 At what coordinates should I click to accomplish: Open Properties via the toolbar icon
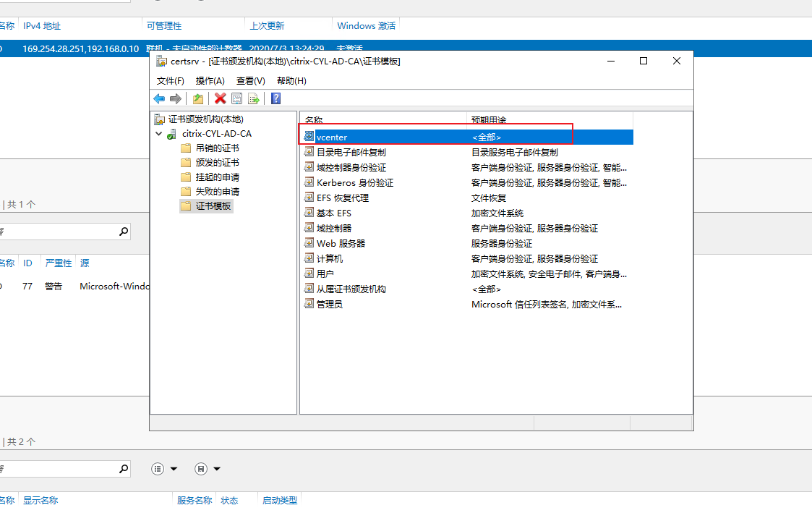(236, 98)
